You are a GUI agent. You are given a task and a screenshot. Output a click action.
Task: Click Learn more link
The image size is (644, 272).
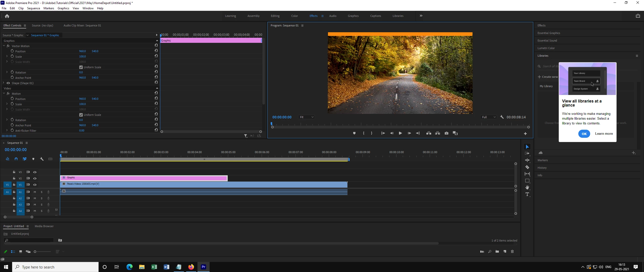[x=604, y=134]
